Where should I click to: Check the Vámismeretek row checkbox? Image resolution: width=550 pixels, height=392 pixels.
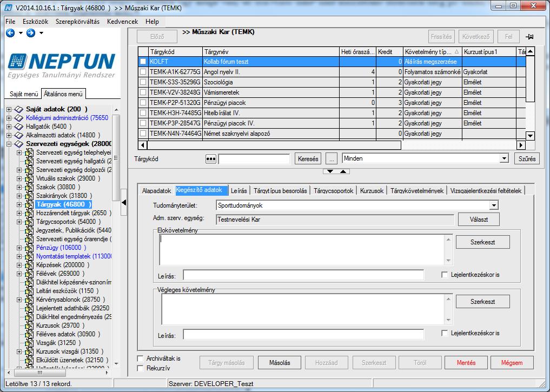click(x=143, y=92)
